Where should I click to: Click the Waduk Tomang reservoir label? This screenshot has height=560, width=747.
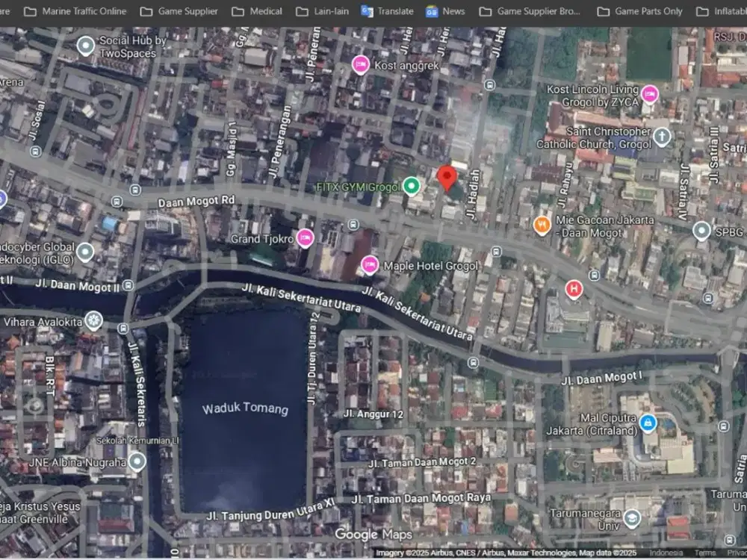(x=244, y=409)
